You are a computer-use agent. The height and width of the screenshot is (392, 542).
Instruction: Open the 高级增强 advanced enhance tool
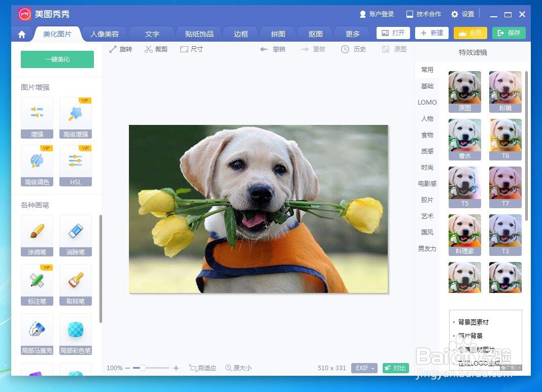pyautogui.click(x=75, y=118)
